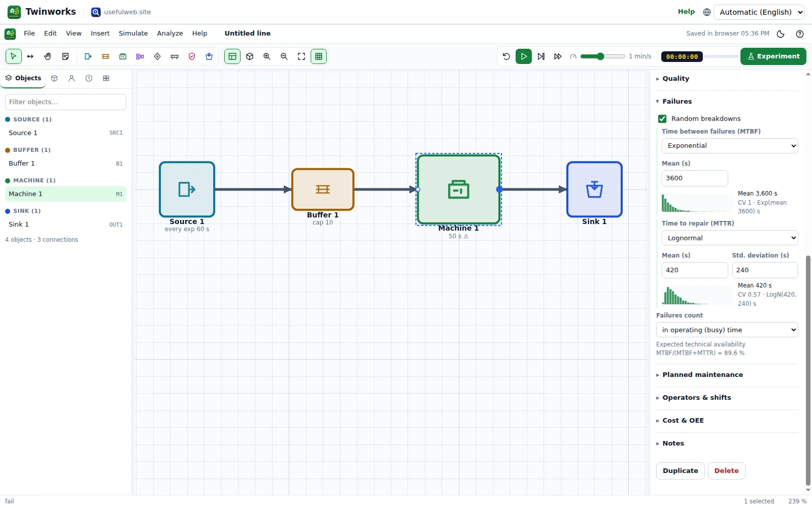Insert a machine using toolbar icon
The image size is (812, 508).
123,56
